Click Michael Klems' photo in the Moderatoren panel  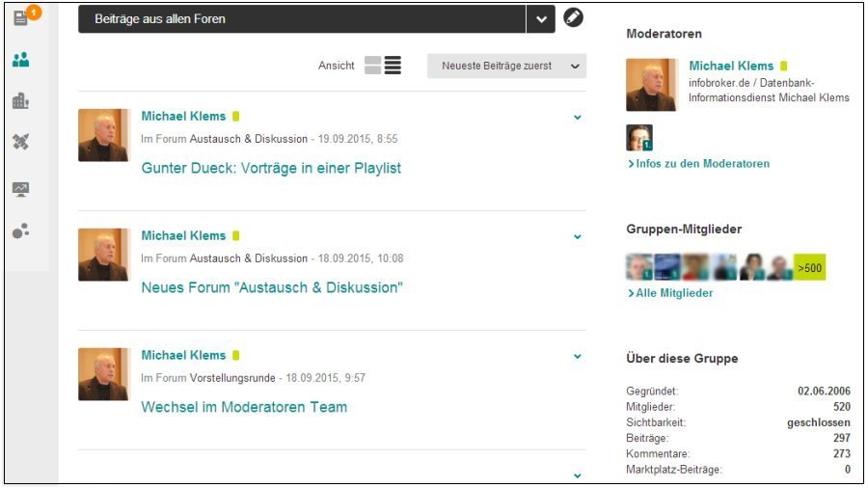coord(651,85)
